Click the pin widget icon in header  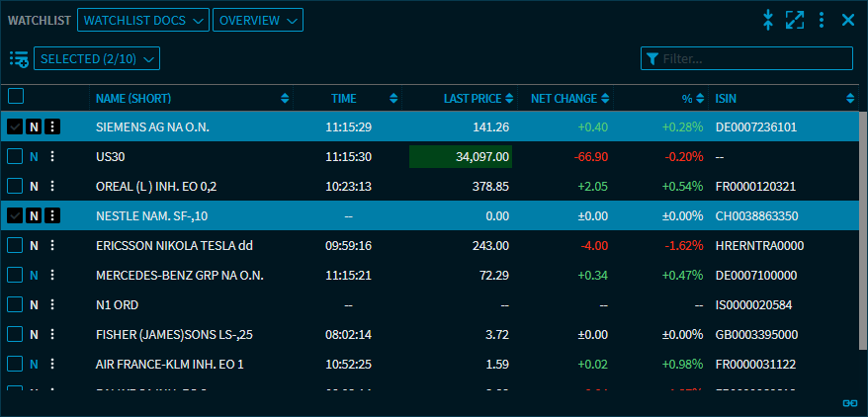click(768, 20)
